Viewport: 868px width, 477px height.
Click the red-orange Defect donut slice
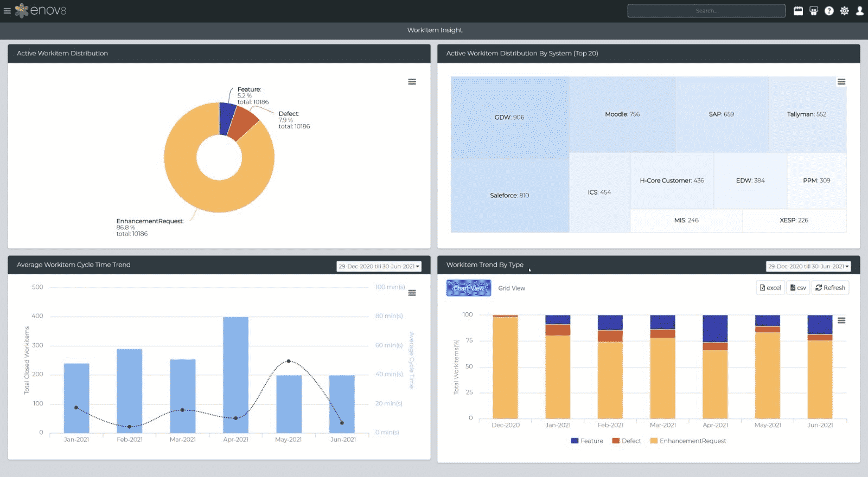tap(243, 123)
